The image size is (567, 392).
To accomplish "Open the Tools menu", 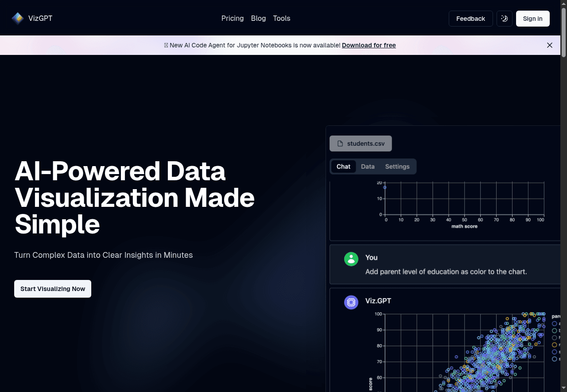I will click(x=281, y=18).
